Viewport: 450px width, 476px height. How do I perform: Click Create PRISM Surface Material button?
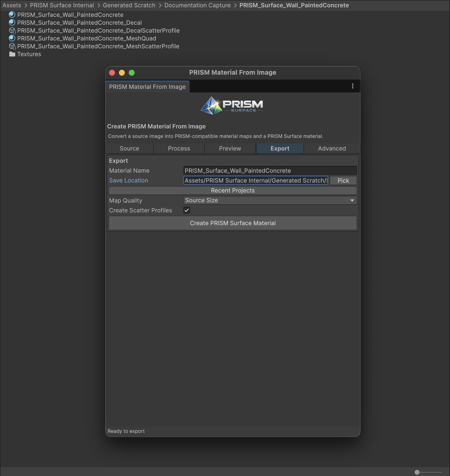(233, 223)
